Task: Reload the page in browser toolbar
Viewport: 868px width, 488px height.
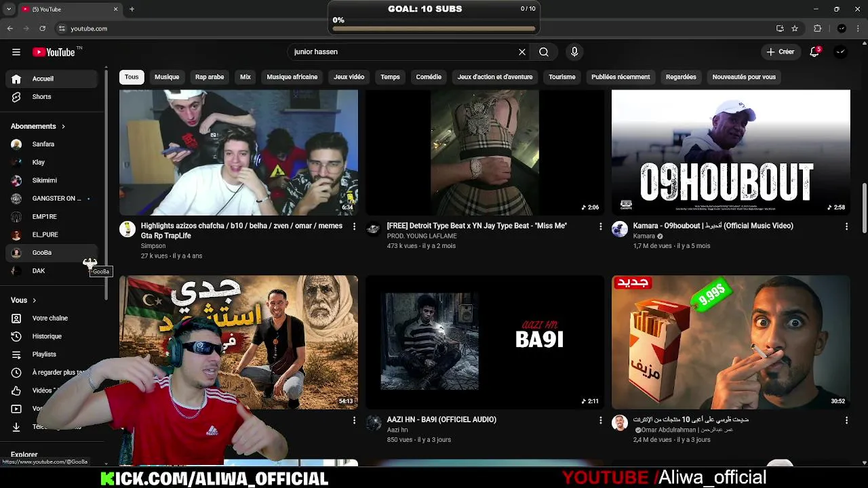Action: (42, 28)
